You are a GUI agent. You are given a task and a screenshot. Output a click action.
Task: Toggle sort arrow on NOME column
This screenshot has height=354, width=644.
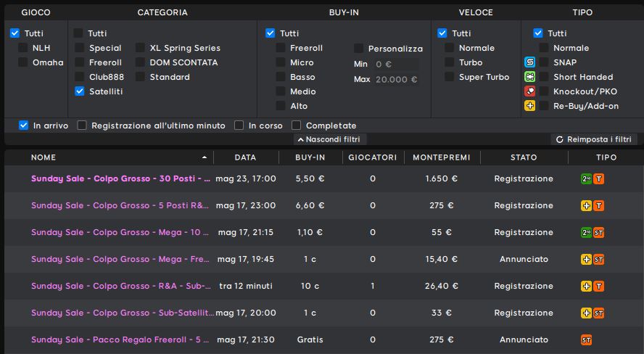click(x=204, y=157)
